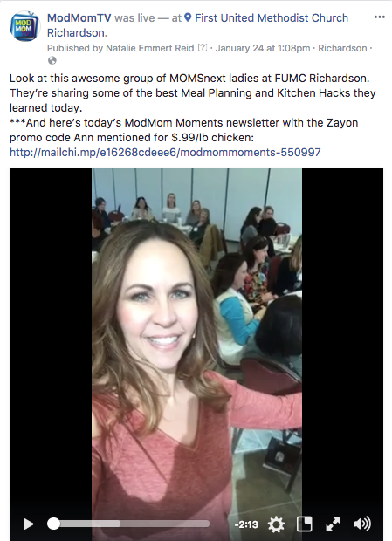Expand video to fullscreen
Viewport: 392px width, 541px height.
pyautogui.click(x=333, y=524)
